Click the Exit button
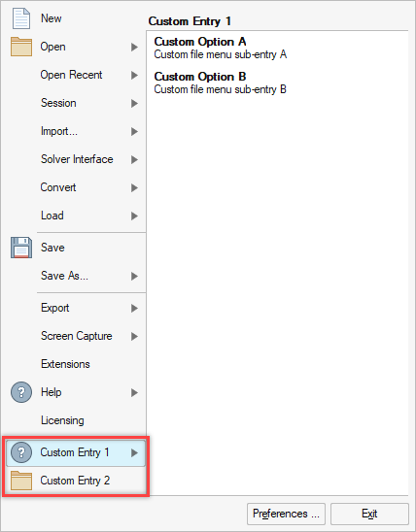Viewport: 416px width, 532px height. point(369,514)
